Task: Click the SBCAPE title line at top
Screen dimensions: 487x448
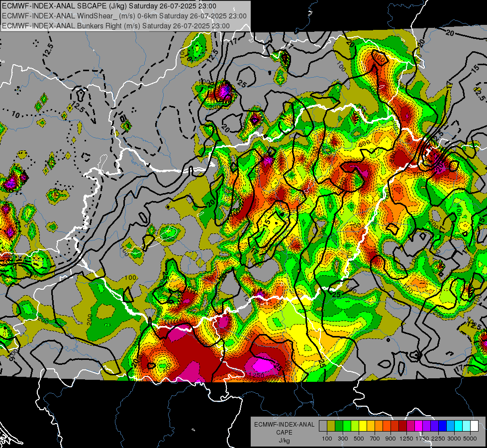Action: coord(109,6)
